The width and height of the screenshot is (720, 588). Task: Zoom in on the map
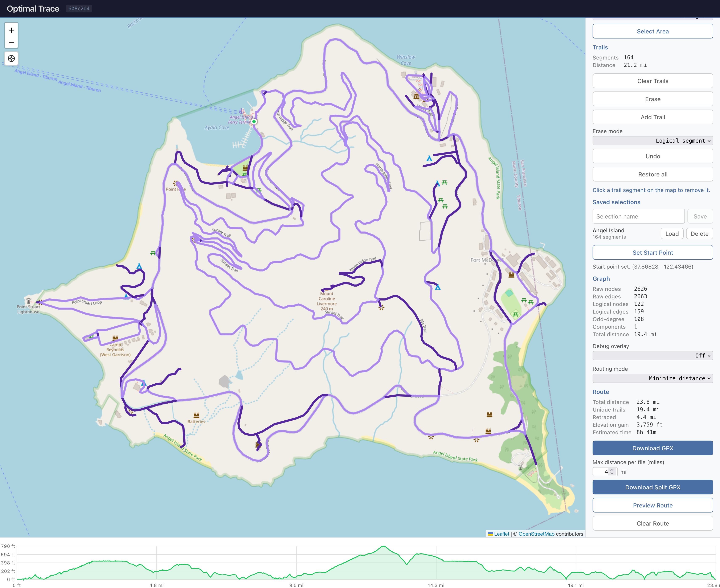pyautogui.click(x=12, y=30)
